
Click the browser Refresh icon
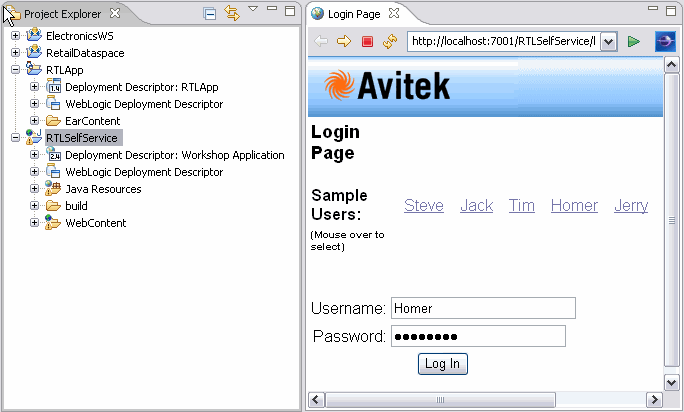(390, 41)
